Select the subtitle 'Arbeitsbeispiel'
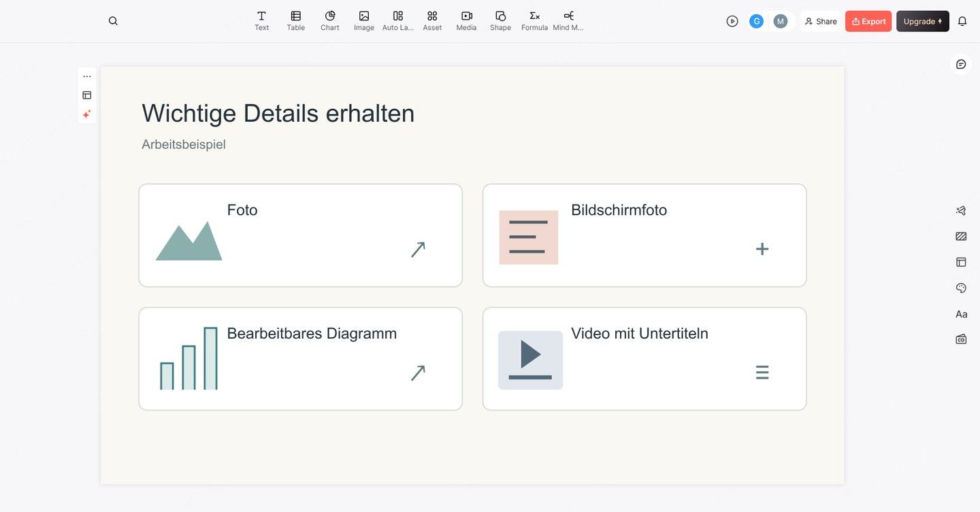Screen dimensions: 980x512 (184, 144)
